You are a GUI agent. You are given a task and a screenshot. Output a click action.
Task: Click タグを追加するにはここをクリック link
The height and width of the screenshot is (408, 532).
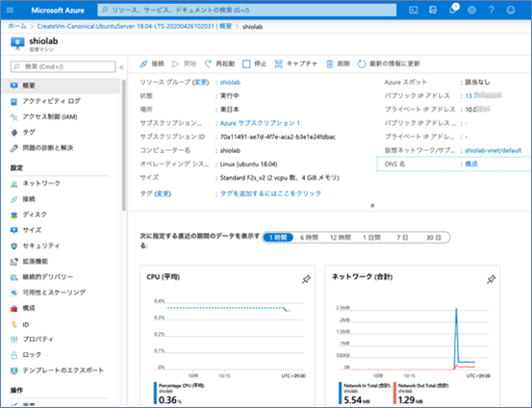[270, 193]
